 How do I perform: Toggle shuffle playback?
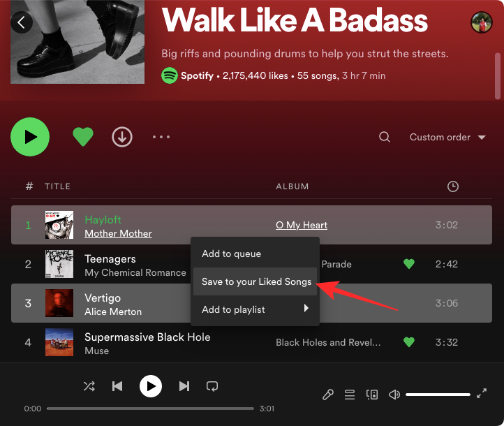coord(89,386)
